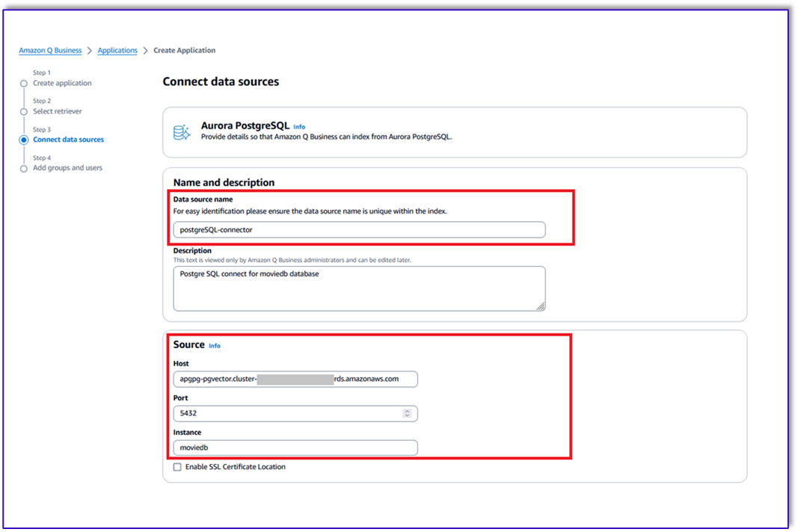Open the Applications breadcrumb link

[x=117, y=50]
